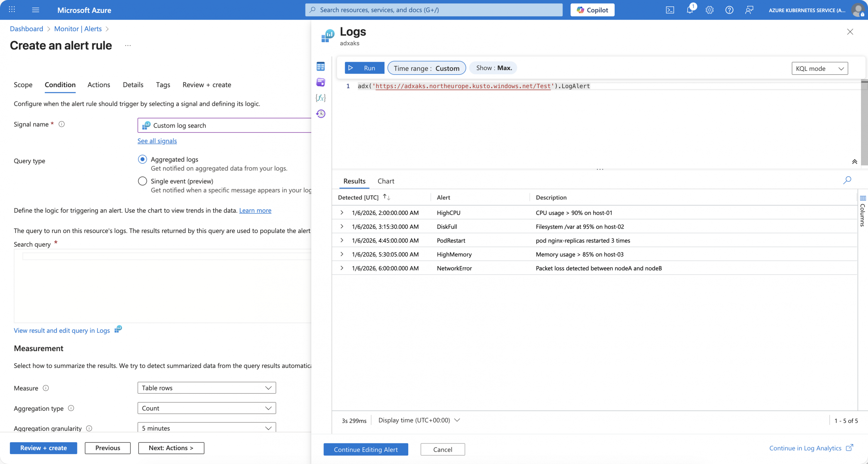Click the results search magnifier icon
This screenshot has width=868, height=464.
click(847, 180)
